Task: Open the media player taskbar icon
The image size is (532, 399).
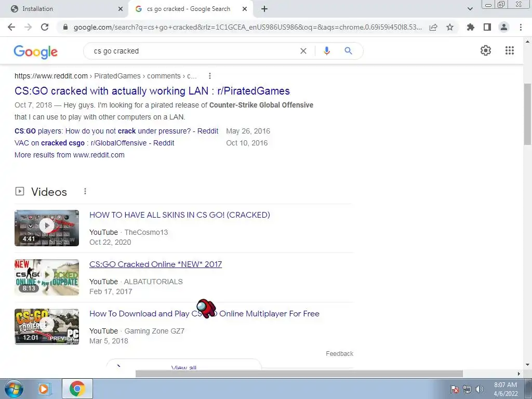Action: pos(44,389)
